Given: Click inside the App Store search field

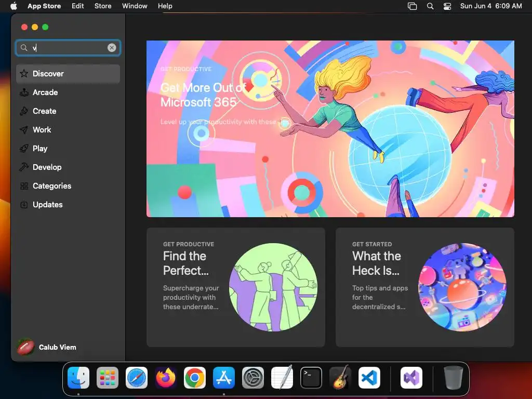Looking at the screenshot, I should (68, 48).
